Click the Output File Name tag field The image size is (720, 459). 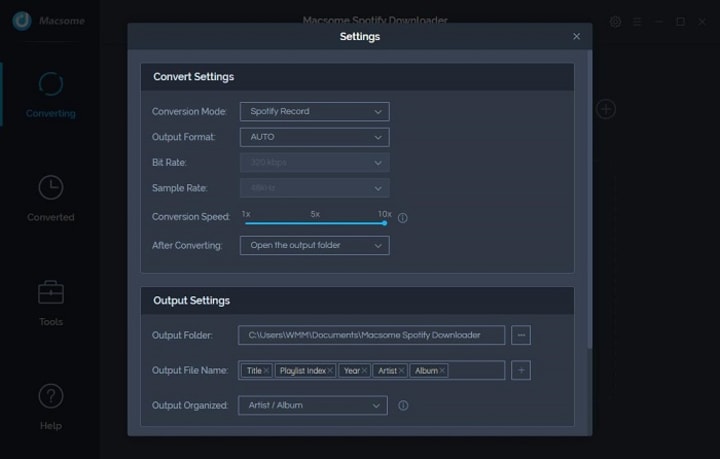371,370
